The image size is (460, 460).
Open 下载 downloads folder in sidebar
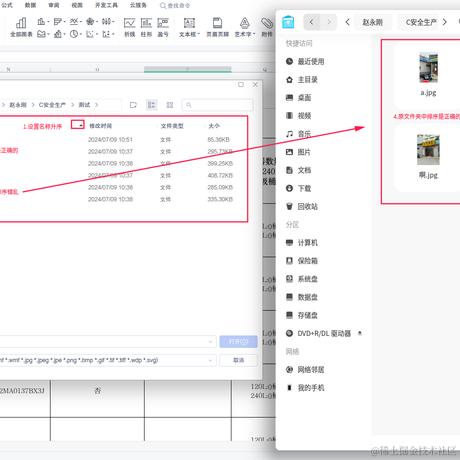[299, 188]
